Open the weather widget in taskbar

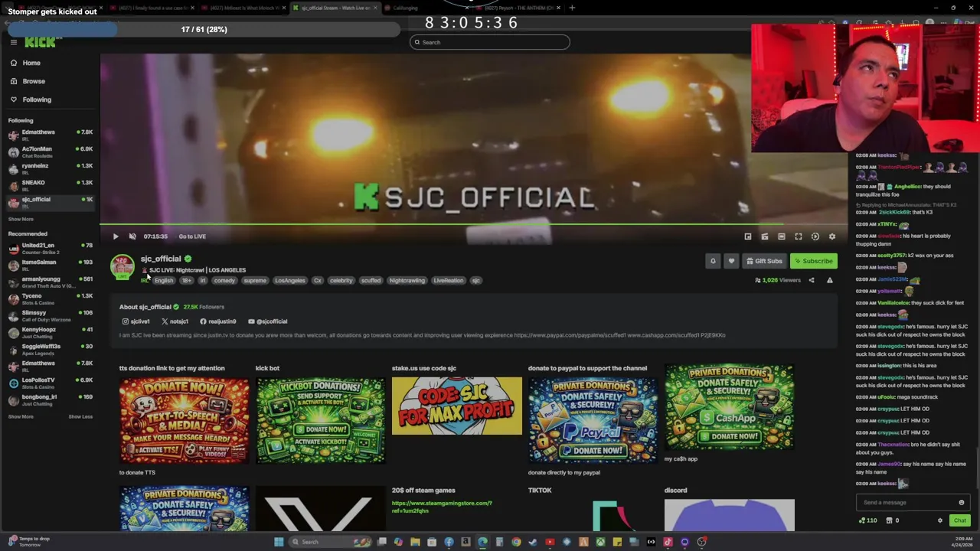coord(29,542)
